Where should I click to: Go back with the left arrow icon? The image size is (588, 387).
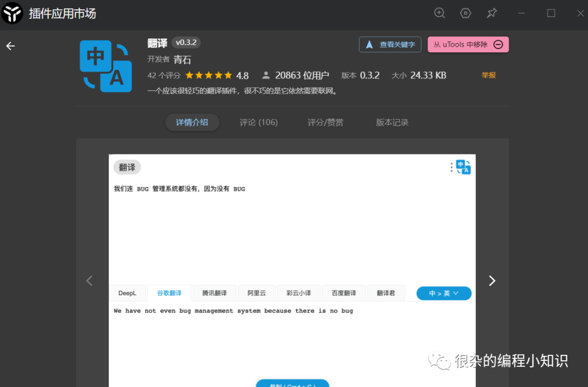point(10,46)
